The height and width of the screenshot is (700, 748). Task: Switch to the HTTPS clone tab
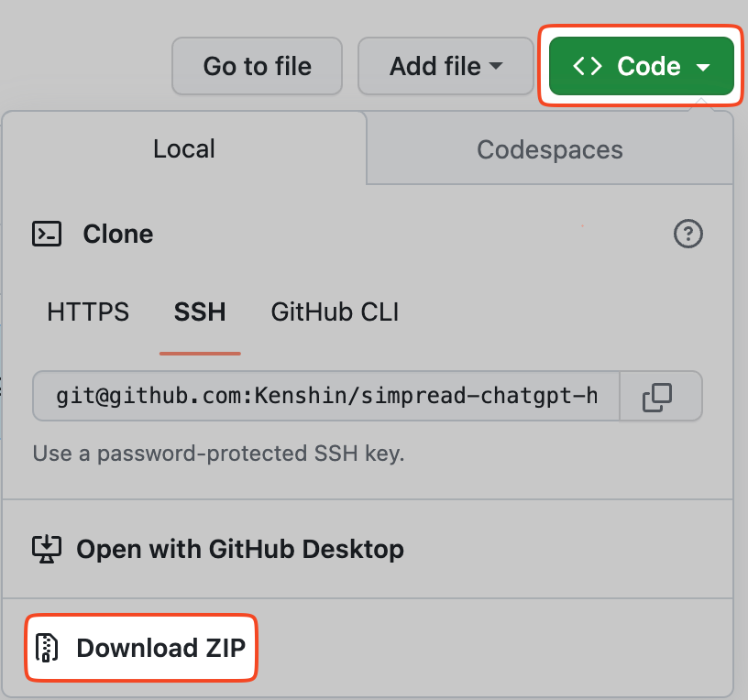88,312
